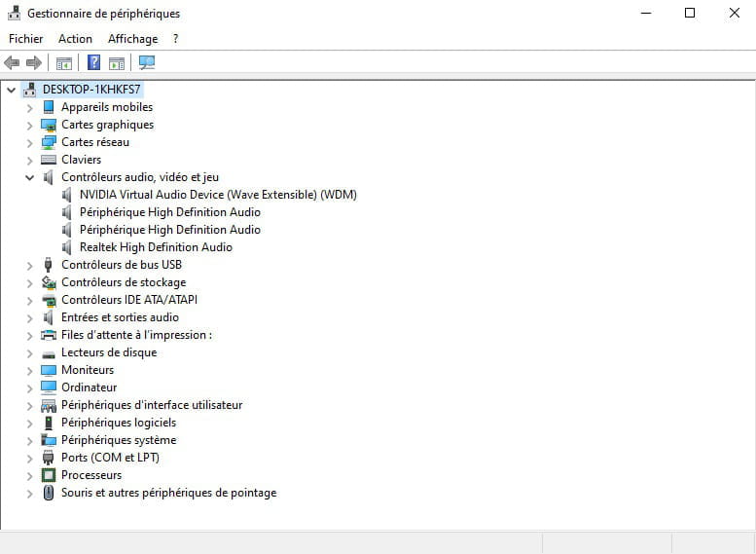The height and width of the screenshot is (554, 756).
Task: Click the Ordinateur icon
Action: point(49,388)
